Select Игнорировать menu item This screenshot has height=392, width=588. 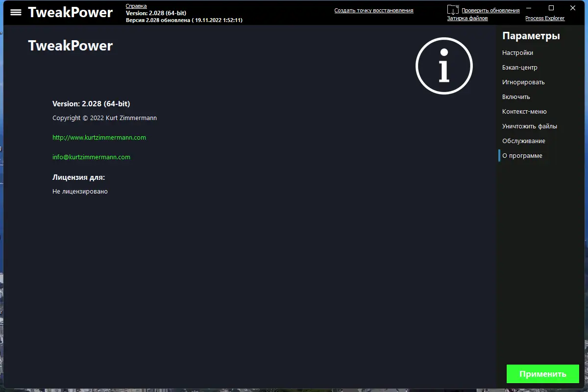click(x=523, y=82)
